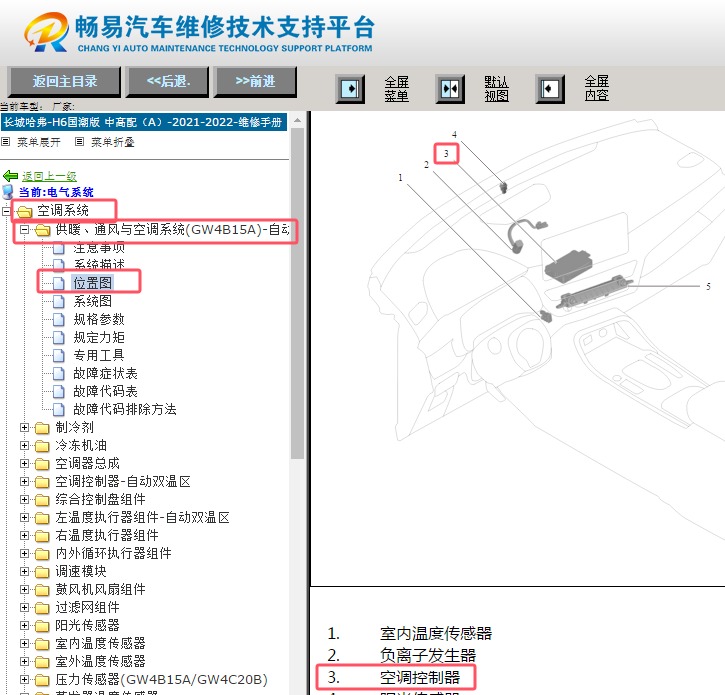Click the 返回主目录 button
725x695 pixels.
(64, 82)
